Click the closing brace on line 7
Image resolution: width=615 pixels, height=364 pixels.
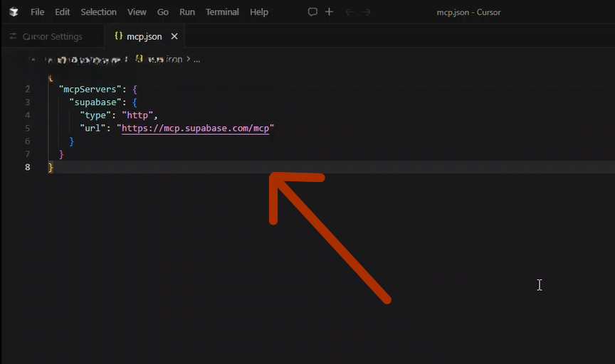(61, 154)
